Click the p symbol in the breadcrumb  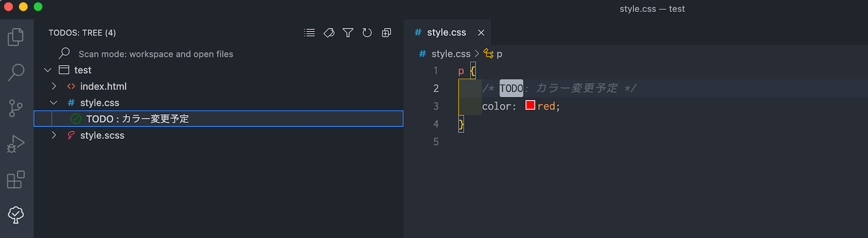pos(499,54)
